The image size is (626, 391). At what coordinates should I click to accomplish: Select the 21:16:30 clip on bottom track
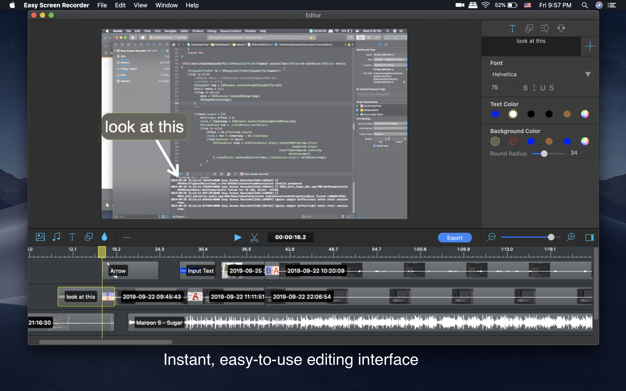[x=71, y=323]
